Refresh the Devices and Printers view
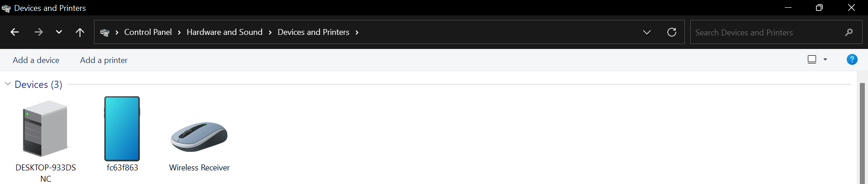 point(672,32)
